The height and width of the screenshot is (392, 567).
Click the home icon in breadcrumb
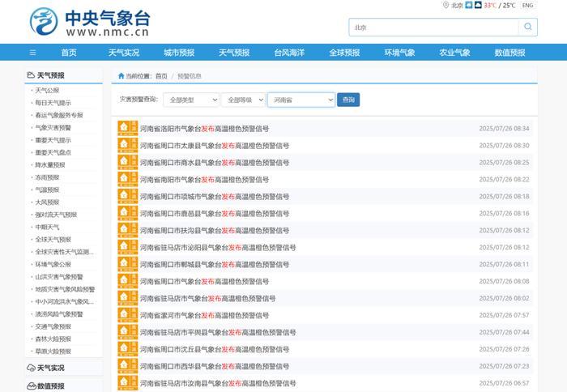click(x=122, y=76)
